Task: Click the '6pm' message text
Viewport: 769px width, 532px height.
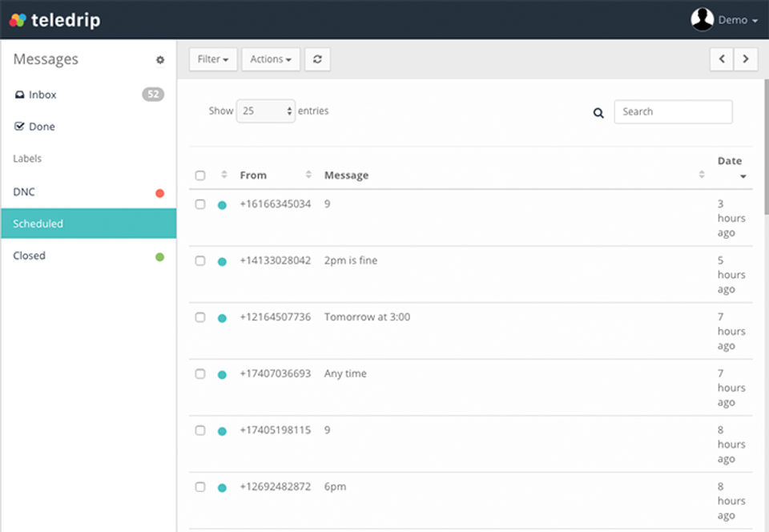Action: pyautogui.click(x=335, y=487)
